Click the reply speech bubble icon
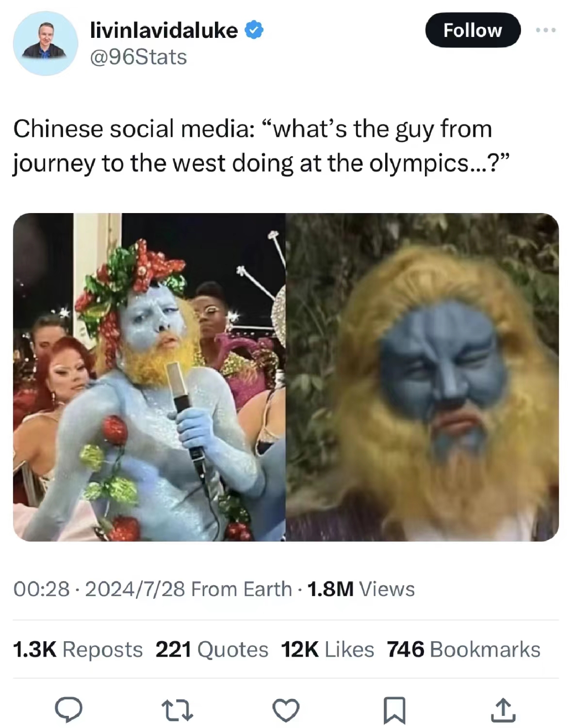 pyautogui.click(x=68, y=710)
